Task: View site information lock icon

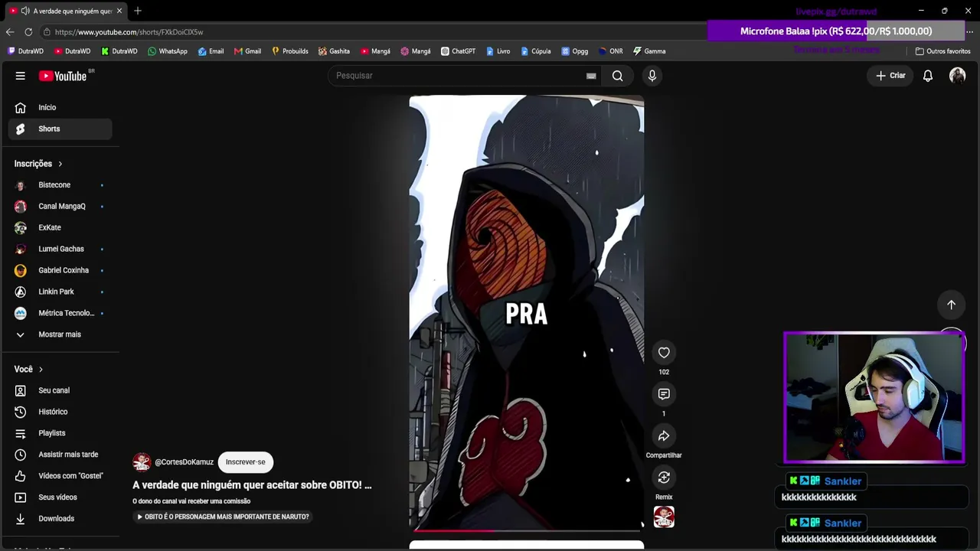Action: coord(47,32)
